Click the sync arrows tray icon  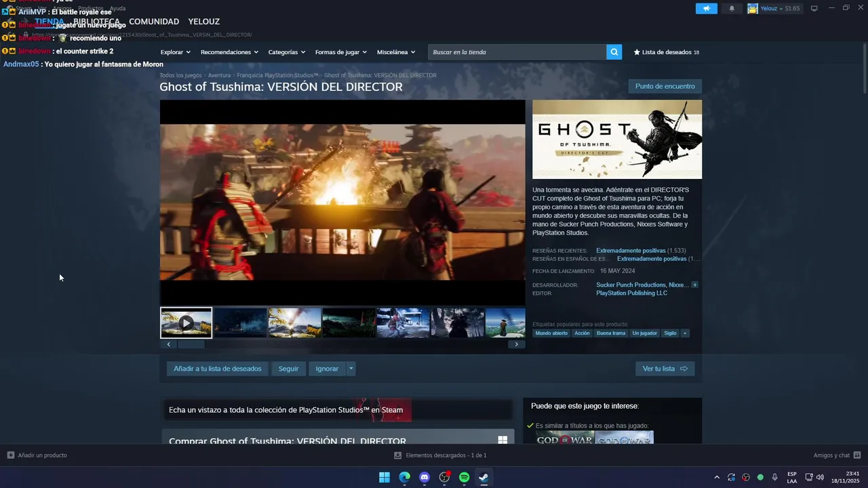(x=731, y=477)
